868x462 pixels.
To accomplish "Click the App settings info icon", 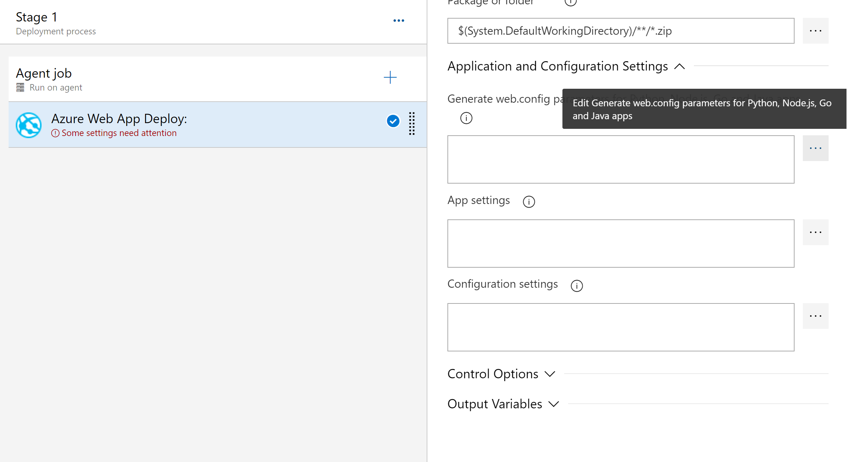I will pyautogui.click(x=529, y=201).
